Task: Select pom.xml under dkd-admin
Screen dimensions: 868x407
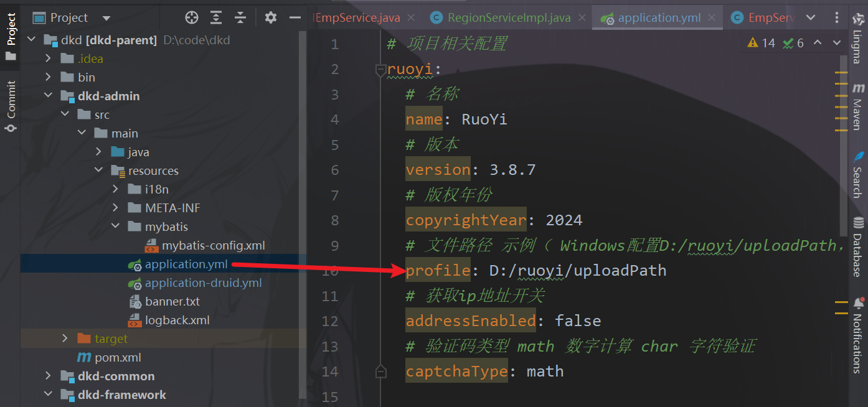Action: pyautogui.click(x=118, y=358)
